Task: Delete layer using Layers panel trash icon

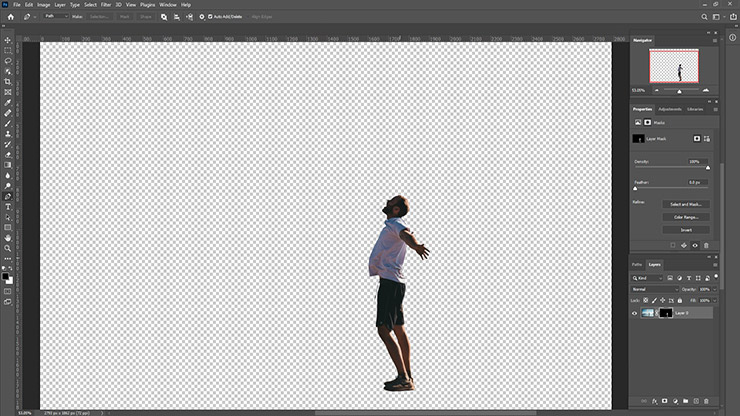Action: [x=706, y=401]
